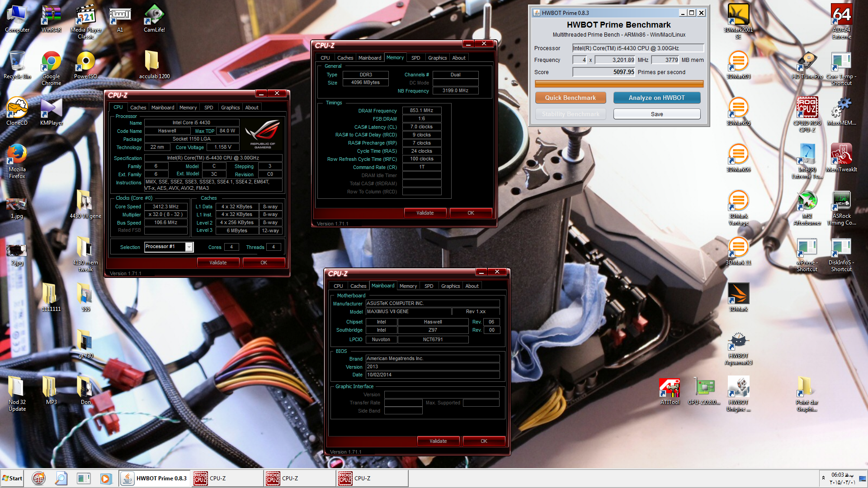
Task: Open SPD tab in left CPU-Z window
Action: tap(208, 108)
